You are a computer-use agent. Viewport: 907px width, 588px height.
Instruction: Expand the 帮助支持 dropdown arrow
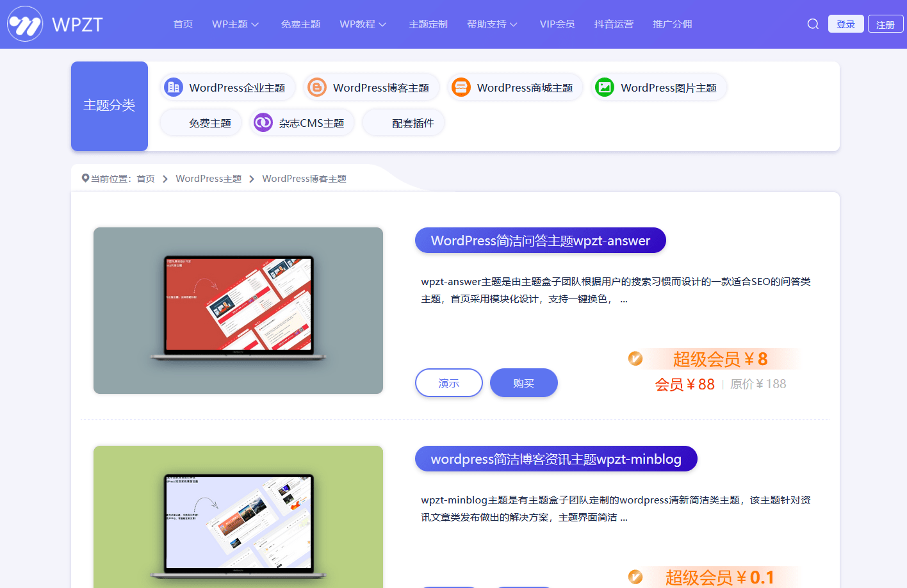[x=513, y=24]
